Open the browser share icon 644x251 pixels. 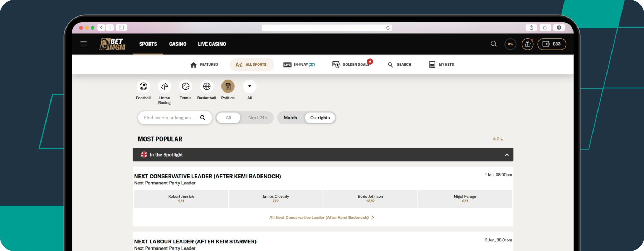[x=531, y=28]
